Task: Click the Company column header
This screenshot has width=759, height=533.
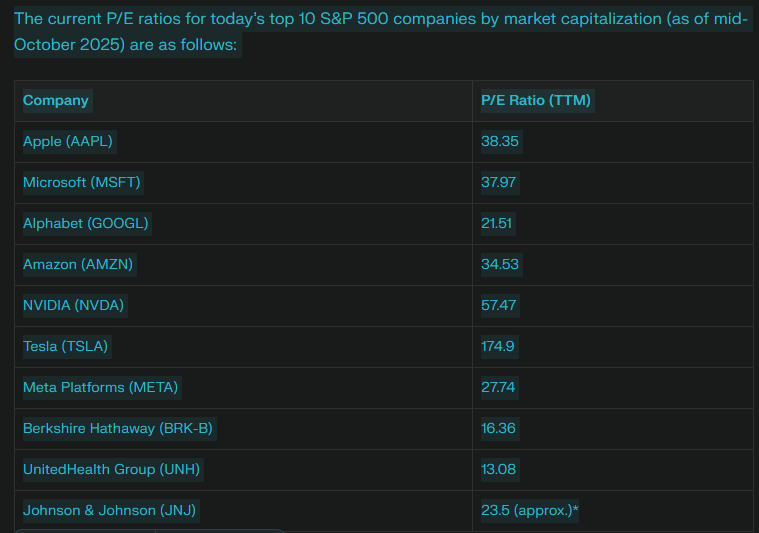Action: click(x=56, y=100)
